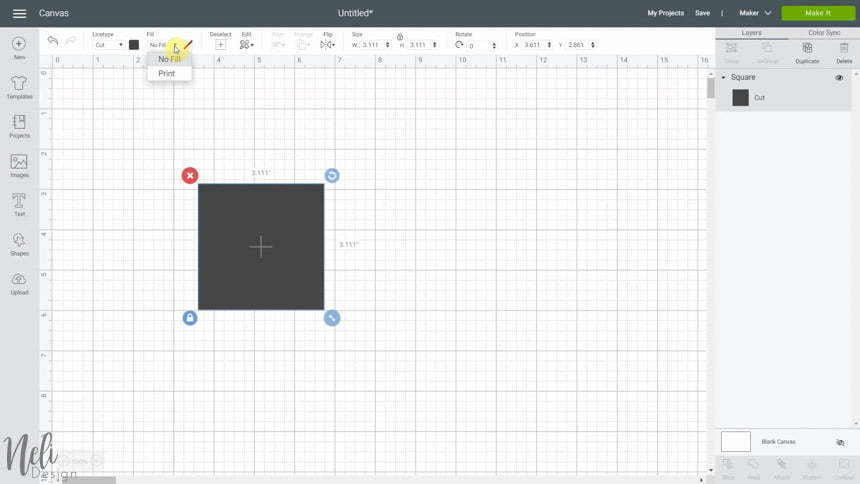Click the canvas vertical scrollbar thumb

[x=711, y=88]
